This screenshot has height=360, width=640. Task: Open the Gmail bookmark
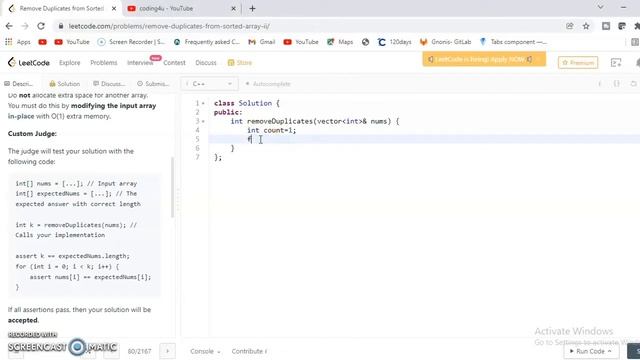(262, 42)
